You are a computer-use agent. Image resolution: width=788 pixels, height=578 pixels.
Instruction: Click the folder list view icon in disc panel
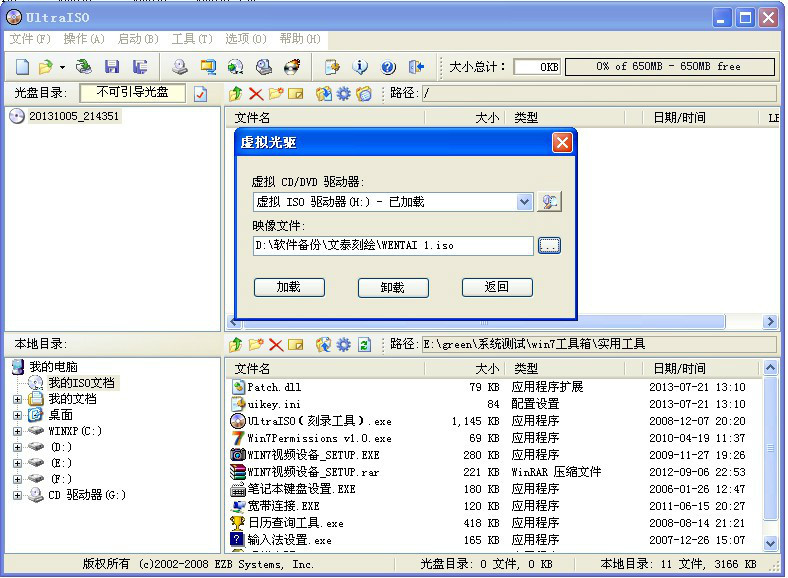364,93
